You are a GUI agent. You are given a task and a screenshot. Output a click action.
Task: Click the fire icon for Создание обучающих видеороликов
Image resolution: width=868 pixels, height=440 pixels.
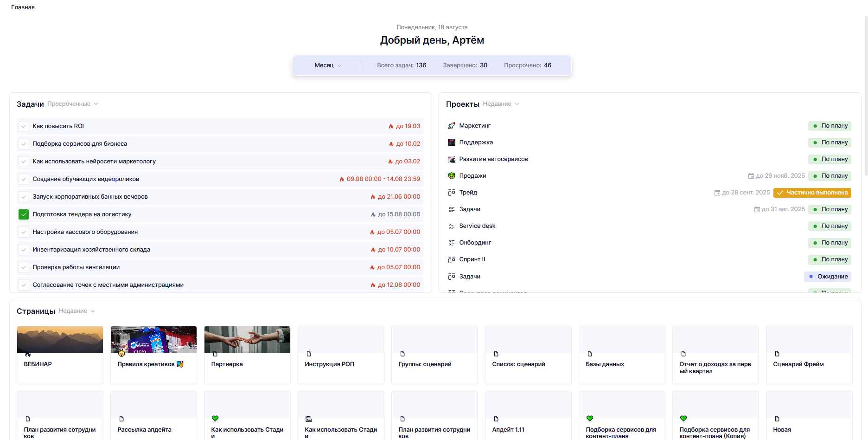(x=342, y=179)
